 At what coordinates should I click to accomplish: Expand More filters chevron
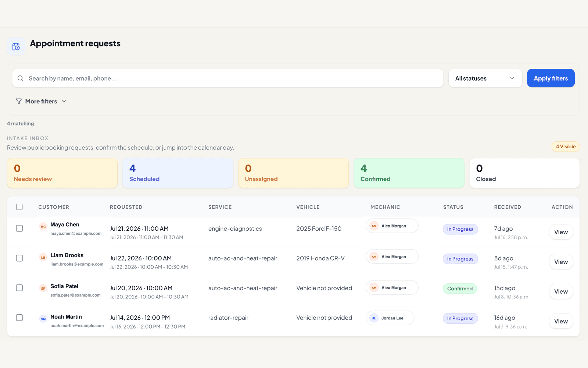point(64,101)
